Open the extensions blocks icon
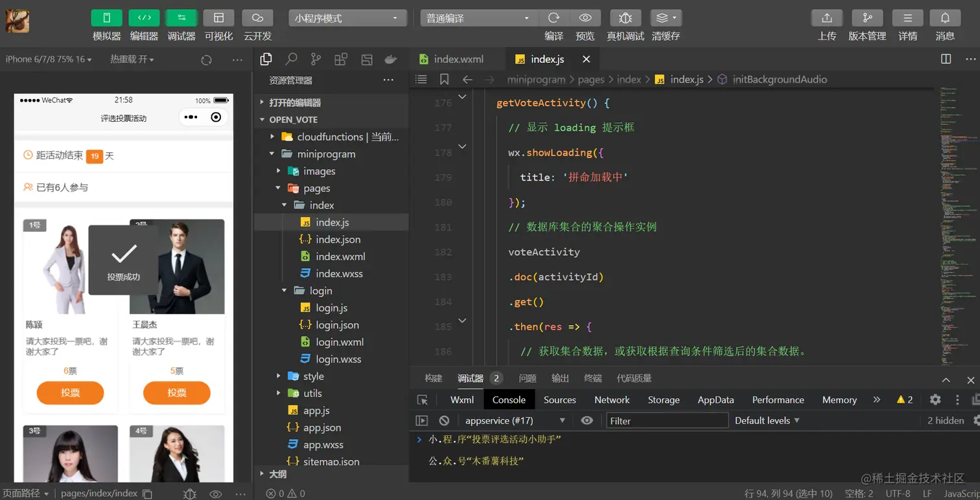 coord(341,60)
